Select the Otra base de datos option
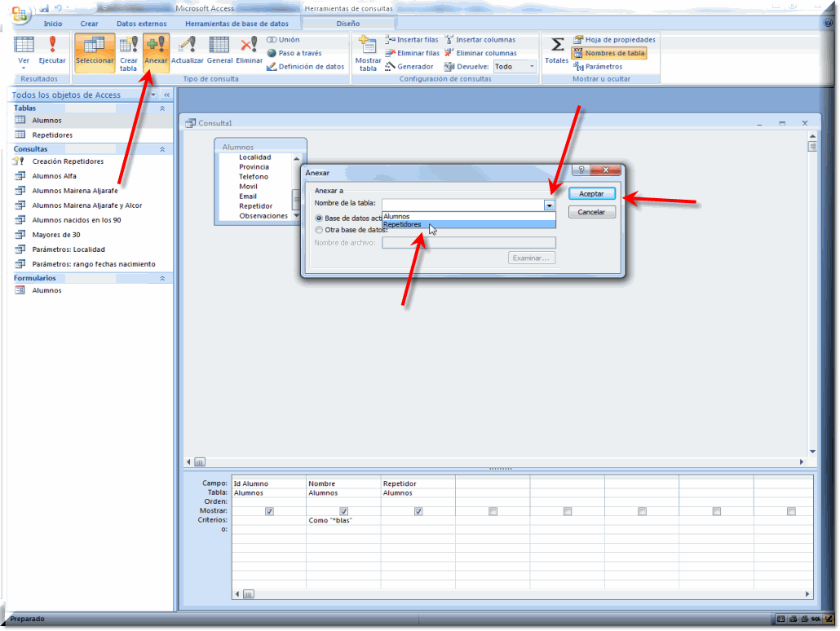Image resolution: width=840 pixels, height=631 pixels. 320,230
